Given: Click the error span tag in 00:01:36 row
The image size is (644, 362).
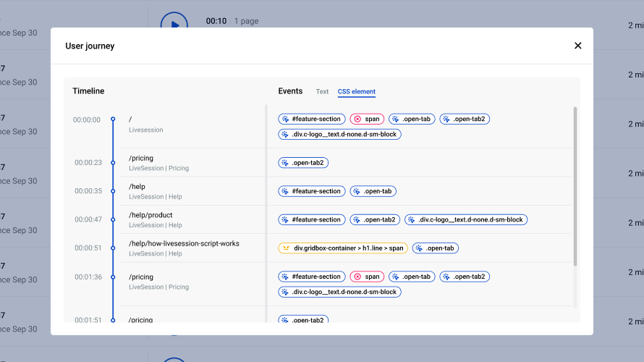Looking at the screenshot, I should tap(367, 277).
